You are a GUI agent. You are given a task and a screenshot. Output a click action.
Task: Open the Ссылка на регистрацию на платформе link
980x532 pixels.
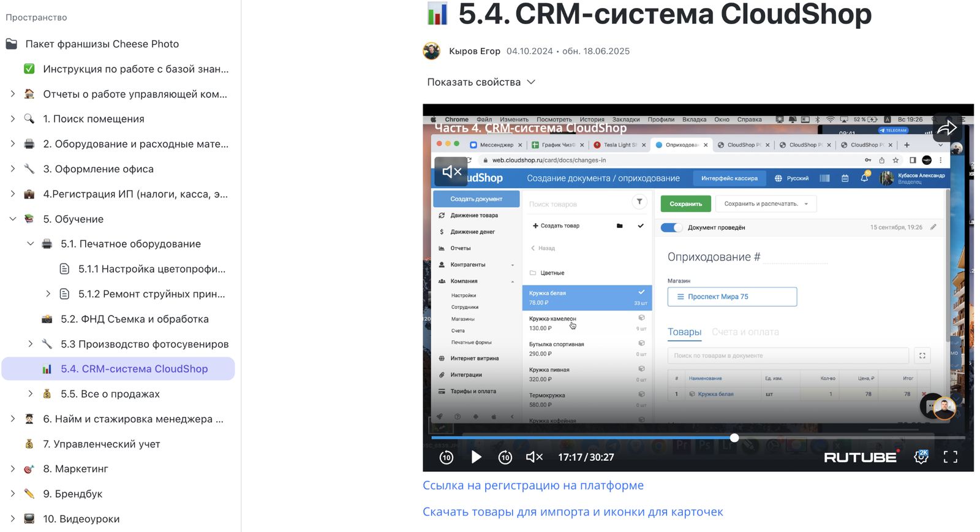533,485
